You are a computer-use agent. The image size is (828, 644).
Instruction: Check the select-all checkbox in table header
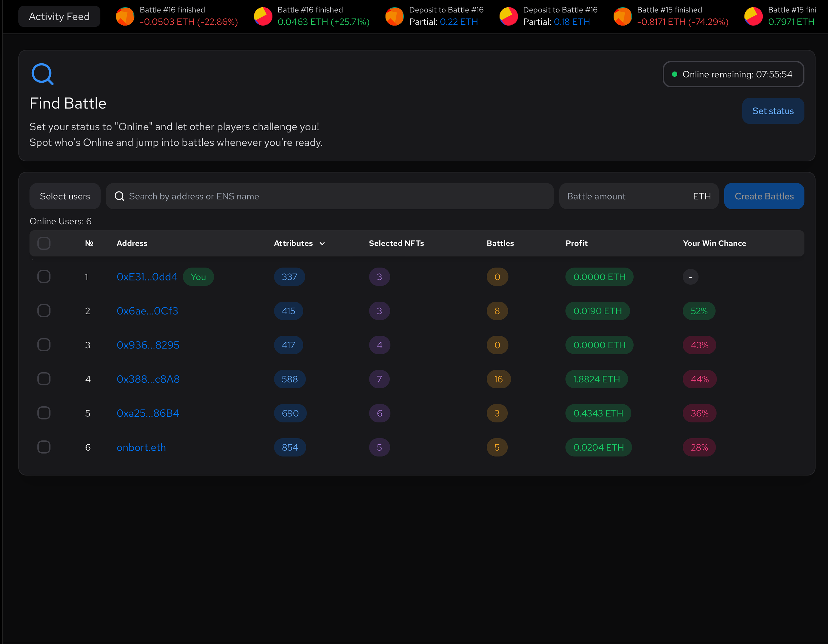tap(44, 243)
